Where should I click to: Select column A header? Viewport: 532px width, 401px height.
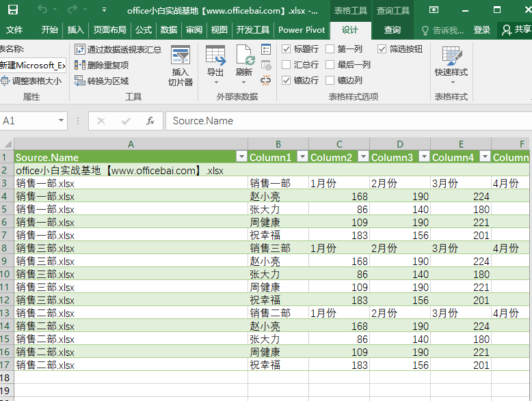click(x=131, y=144)
